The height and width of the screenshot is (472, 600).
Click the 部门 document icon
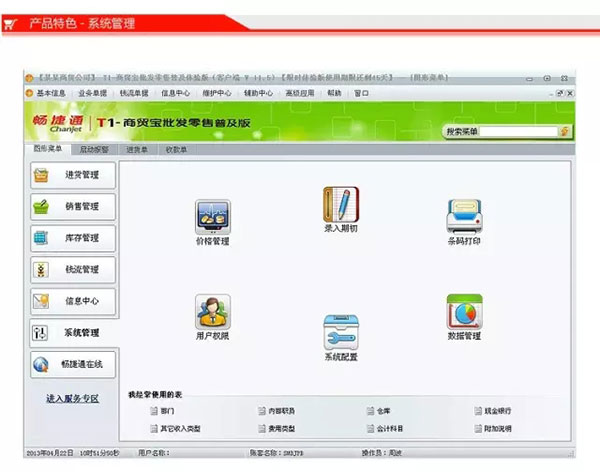click(x=154, y=411)
